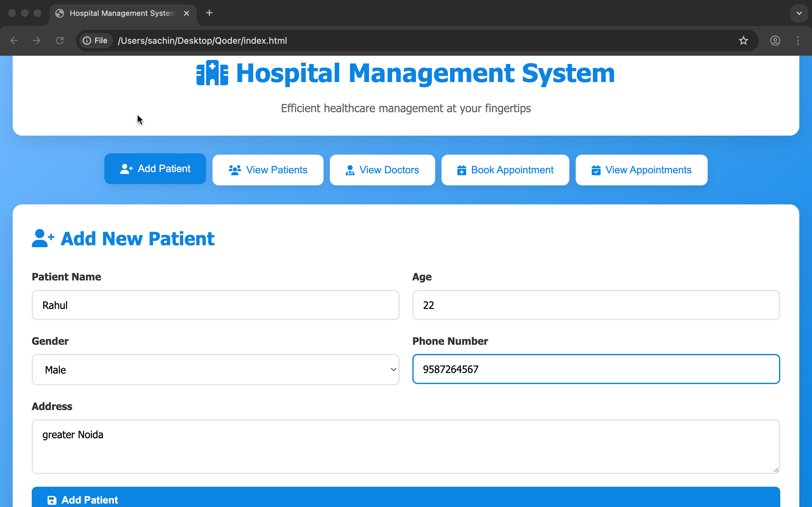This screenshot has width=812, height=507.
Task: Close the Hospital Management System tab
Action: pos(187,13)
